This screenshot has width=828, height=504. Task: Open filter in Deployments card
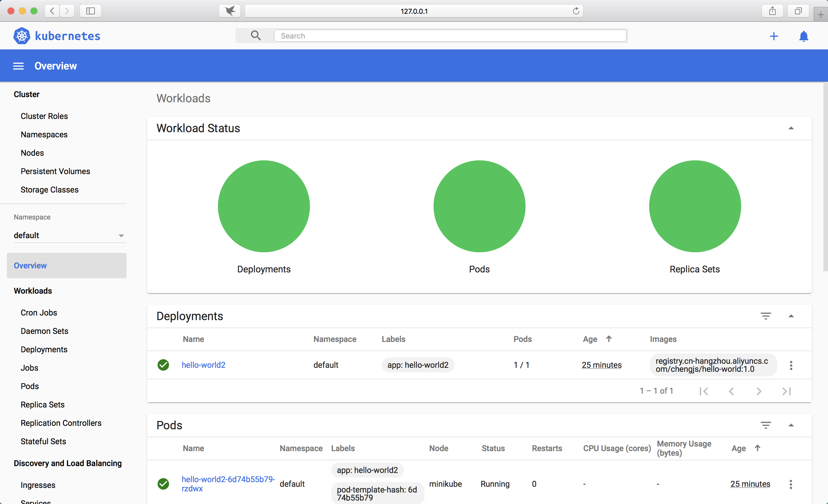(766, 316)
